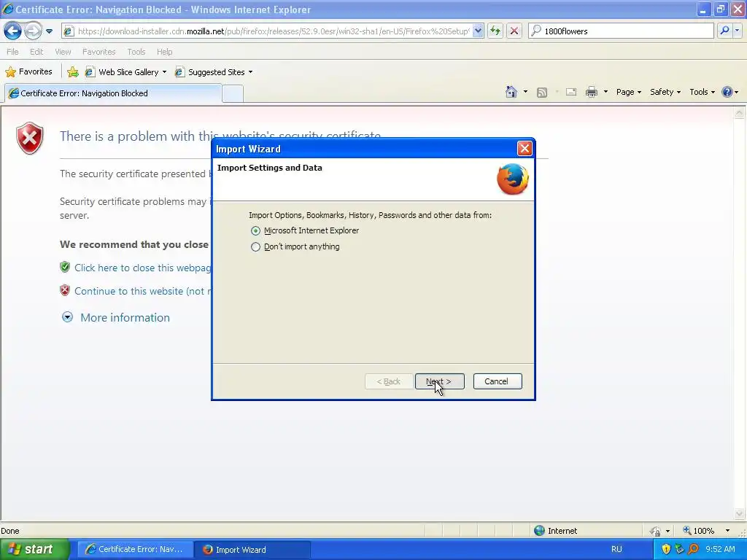Open the recent pages dropdown arrow
Screen dimensions: 747x560
[x=49, y=31]
